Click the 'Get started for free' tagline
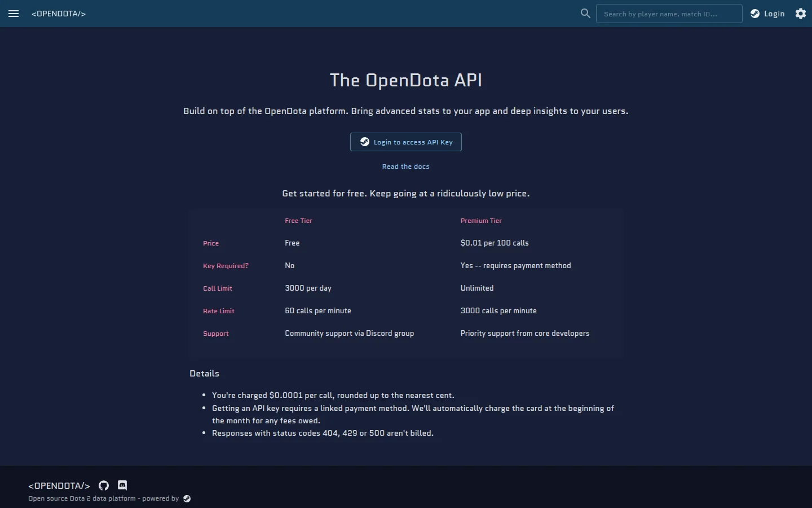Image resolution: width=812 pixels, height=508 pixels. click(406, 194)
